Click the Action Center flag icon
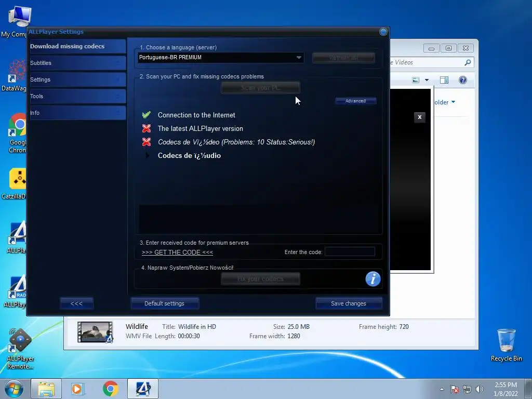 [x=454, y=390]
